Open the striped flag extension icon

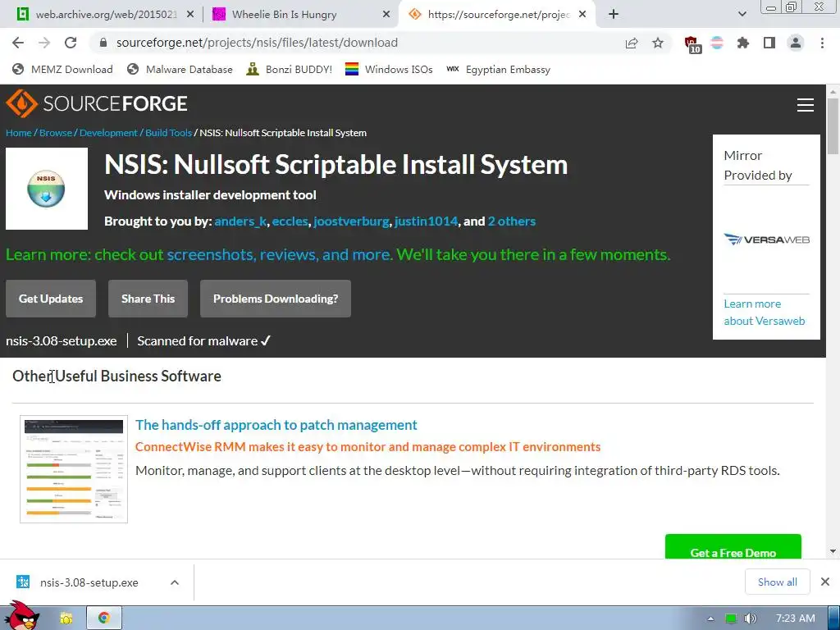[717, 43]
